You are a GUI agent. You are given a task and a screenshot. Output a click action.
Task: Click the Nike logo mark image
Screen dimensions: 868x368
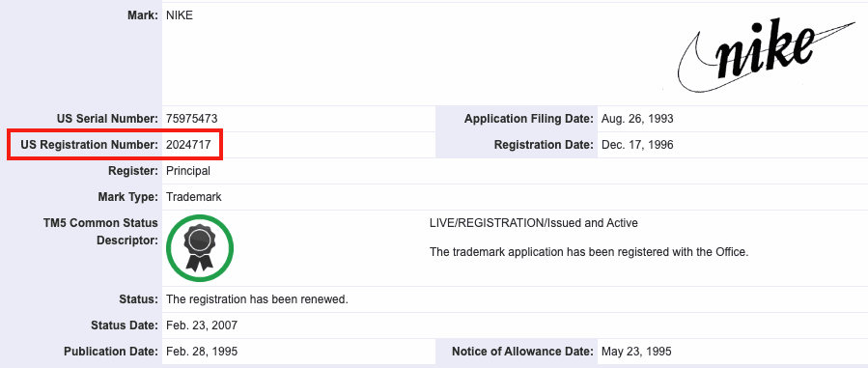coord(767,54)
